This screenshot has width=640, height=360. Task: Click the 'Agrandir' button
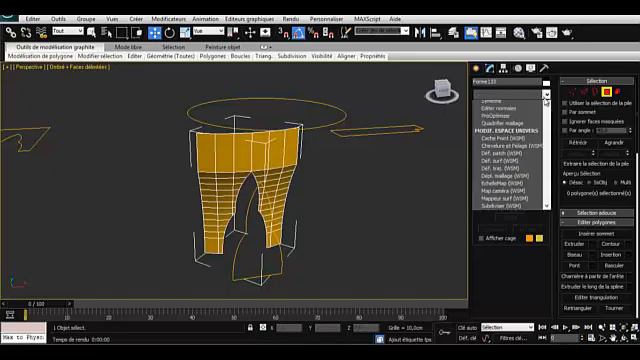[x=613, y=142]
